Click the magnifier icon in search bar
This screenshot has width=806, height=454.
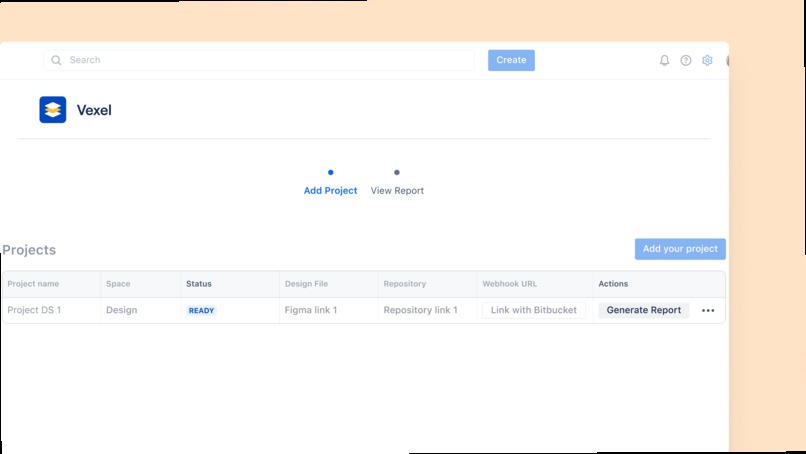point(56,60)
